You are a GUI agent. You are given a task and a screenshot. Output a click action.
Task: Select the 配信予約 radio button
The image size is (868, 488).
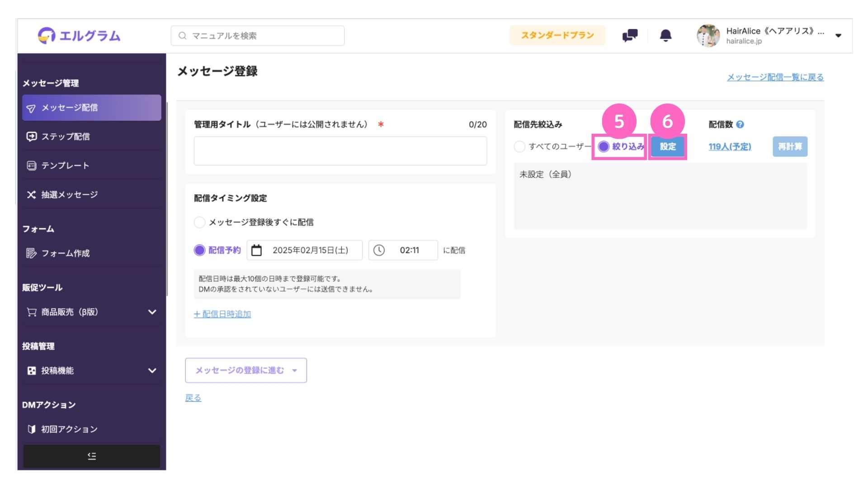tap(199, 250)
